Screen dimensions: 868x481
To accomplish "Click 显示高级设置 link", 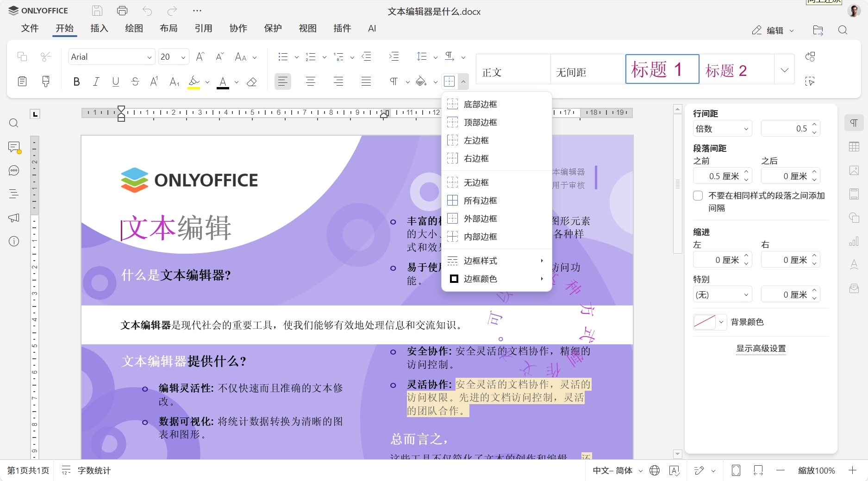I will (761, 348).
